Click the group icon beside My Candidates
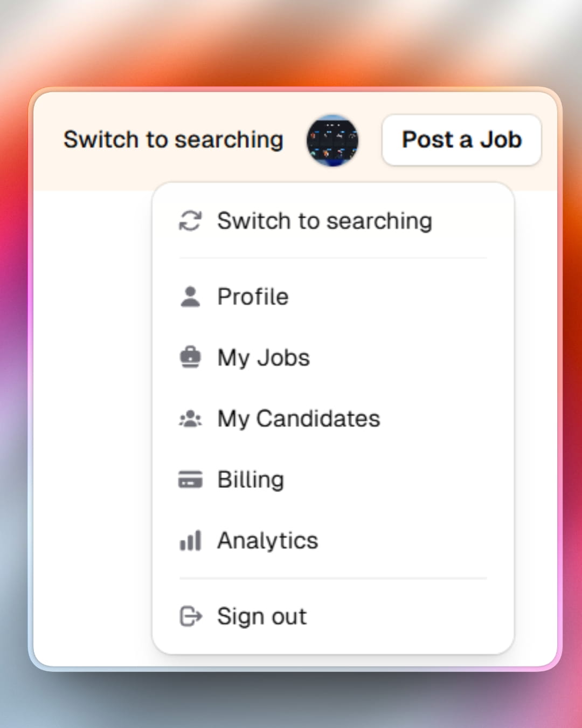Viewport: 582px width, 728px height. tap(190, 418)
